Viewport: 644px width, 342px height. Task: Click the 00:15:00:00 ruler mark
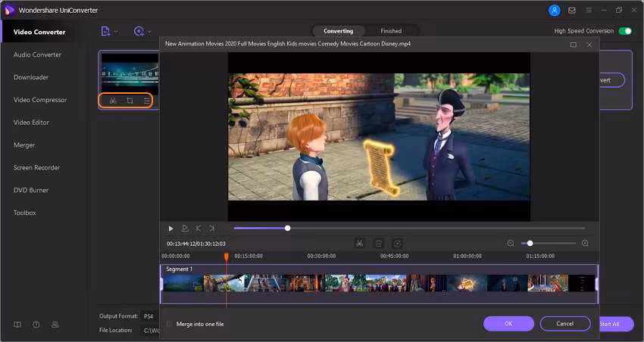coord(249,256)
